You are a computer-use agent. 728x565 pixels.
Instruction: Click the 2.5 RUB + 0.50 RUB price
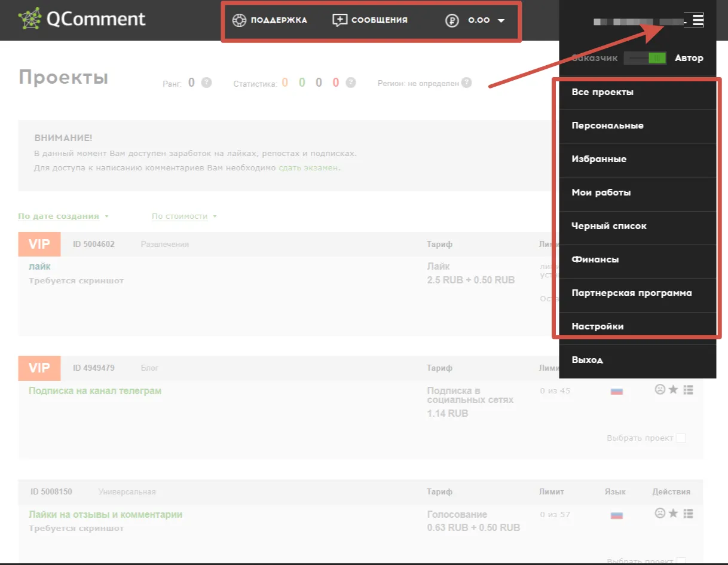(471, 280)
